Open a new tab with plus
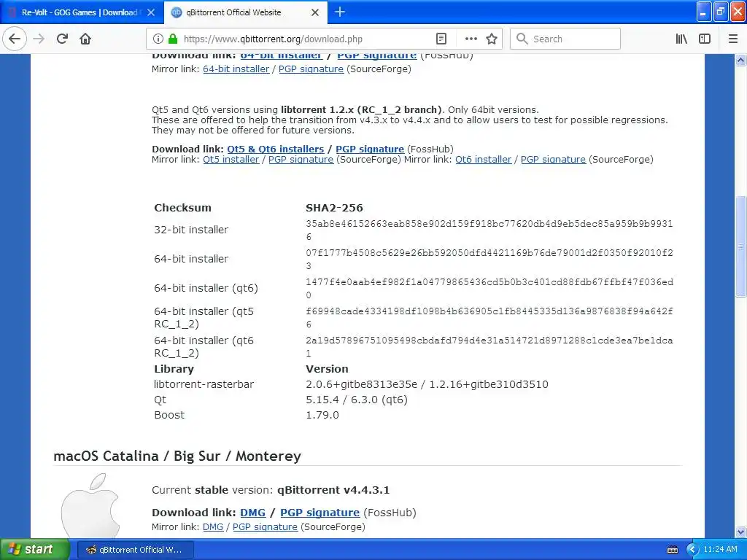 coord(340,12)
